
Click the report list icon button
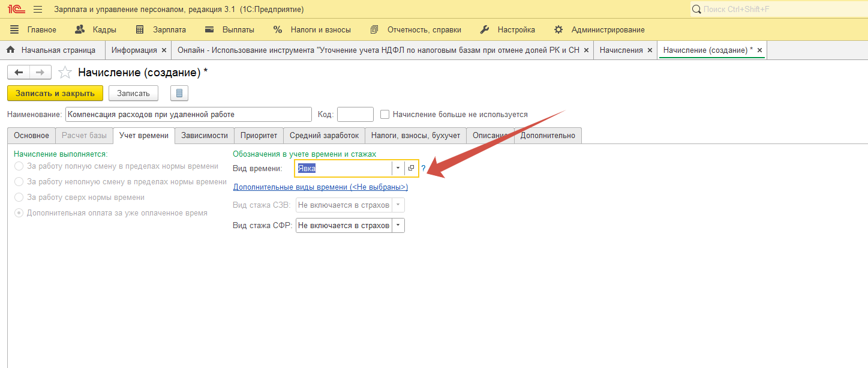(x=179, y=93)
